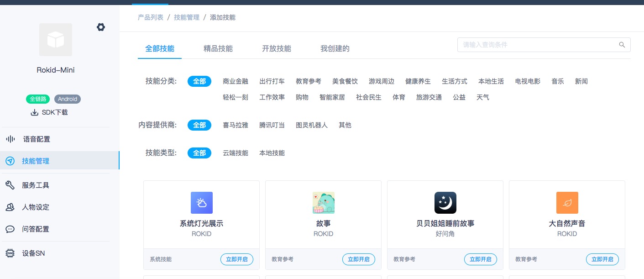Go to 产品列表 in the breadcrumb

tap(151, 17)
